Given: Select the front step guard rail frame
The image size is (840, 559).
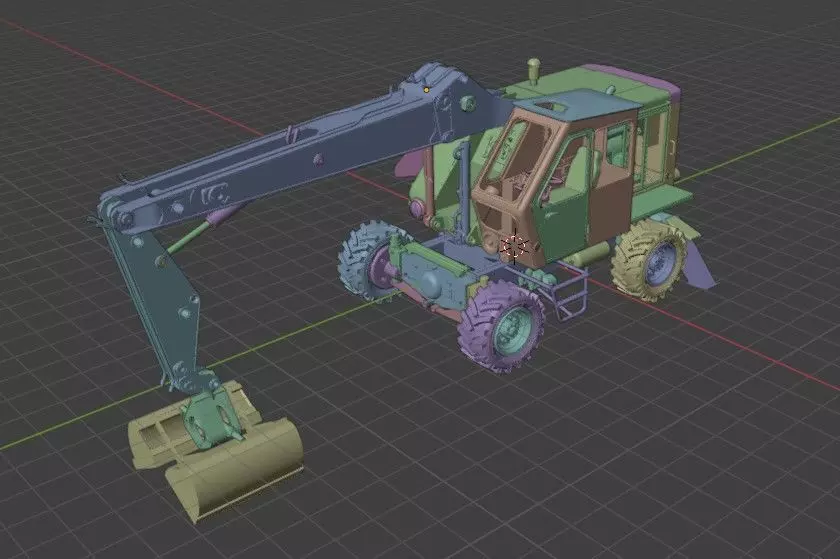Looking at the screenshot, I should click(x=571, y=292).
